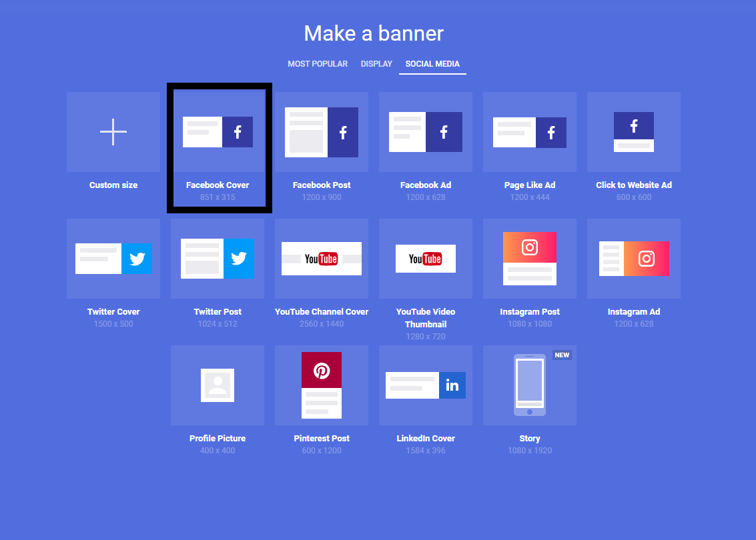Screen dimensions: 756x540
Task: Click the 1024 x 512 size text
Action: 218,324
